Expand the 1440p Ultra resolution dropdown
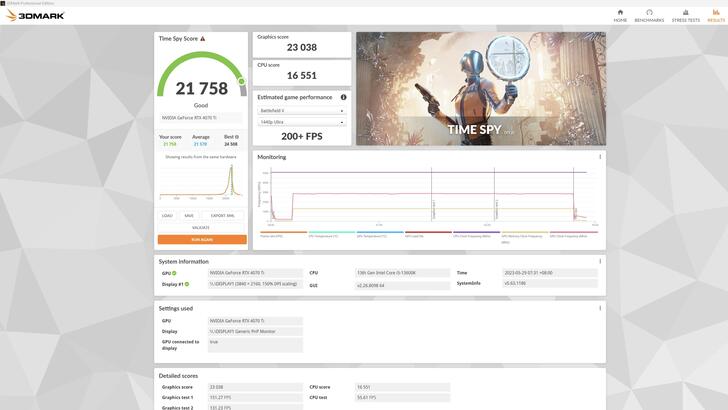 coord(302,122)
